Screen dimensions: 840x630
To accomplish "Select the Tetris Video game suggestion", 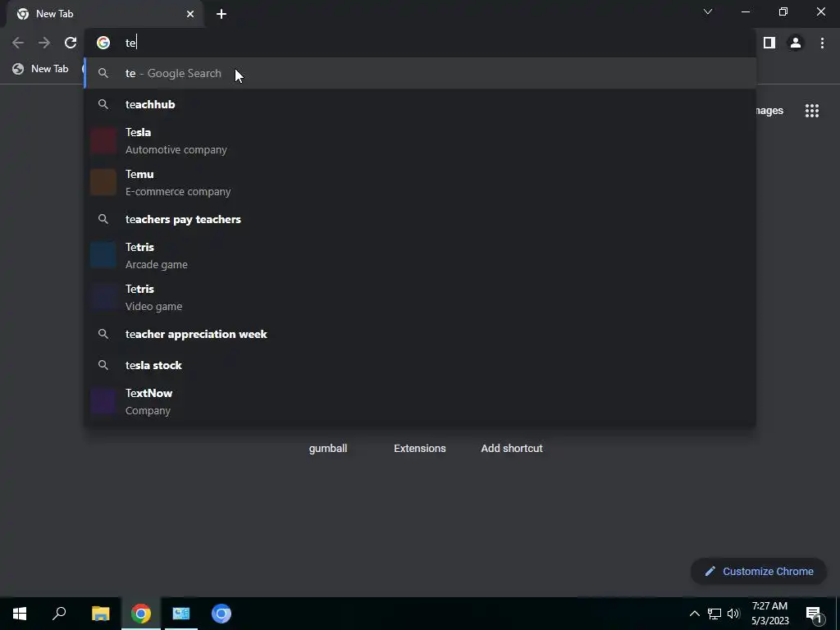I will pyautogui.click(x=420, y=297).
